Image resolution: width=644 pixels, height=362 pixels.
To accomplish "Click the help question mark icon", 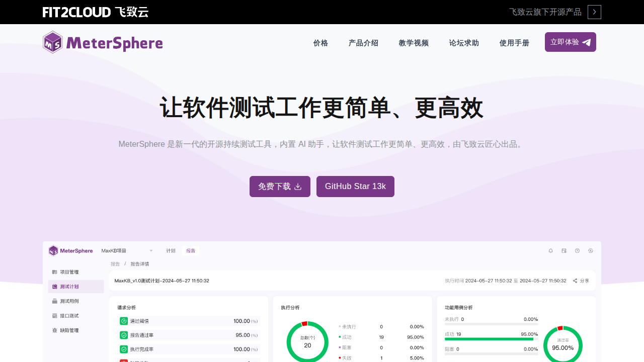I will coord(577,250).
